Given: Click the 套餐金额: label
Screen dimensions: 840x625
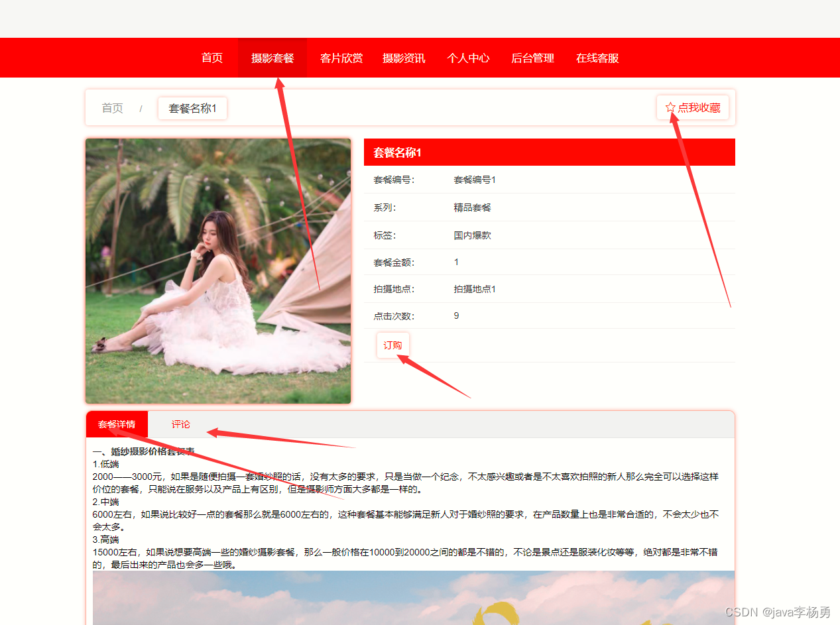Looking at the screenshot, I should (x=394, y=262).
